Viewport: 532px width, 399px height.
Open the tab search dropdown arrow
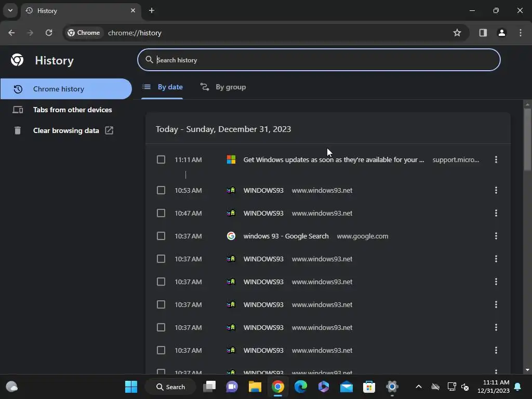point(10,10)
